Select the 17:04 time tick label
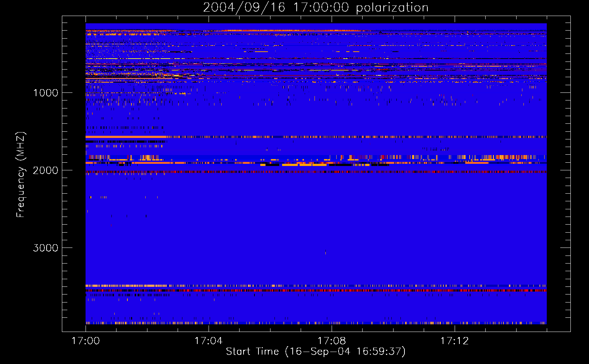Image resolution: width=589 pixels, height=364 pixels. [209, 341]
